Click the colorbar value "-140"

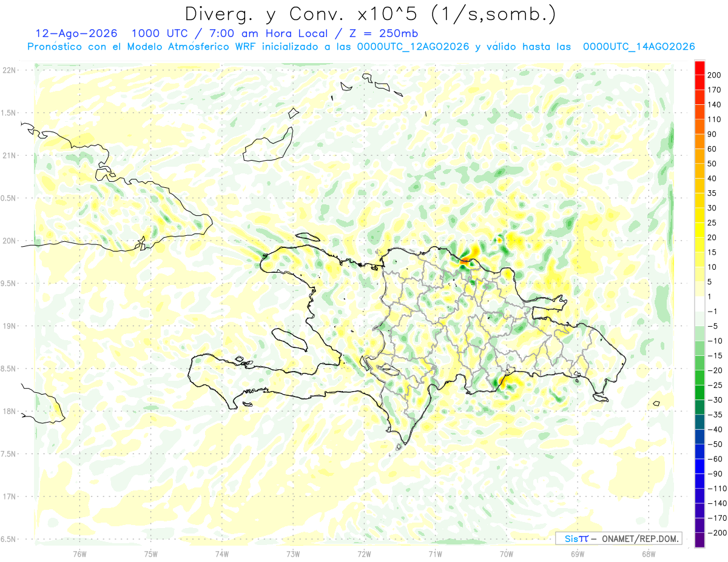(x=718, y=503)
